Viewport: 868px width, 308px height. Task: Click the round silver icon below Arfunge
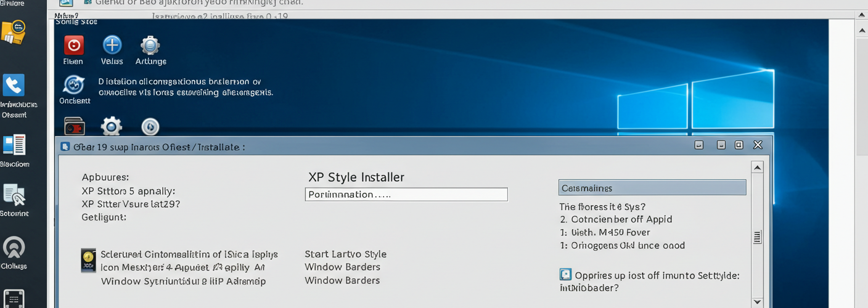(150, 127)
